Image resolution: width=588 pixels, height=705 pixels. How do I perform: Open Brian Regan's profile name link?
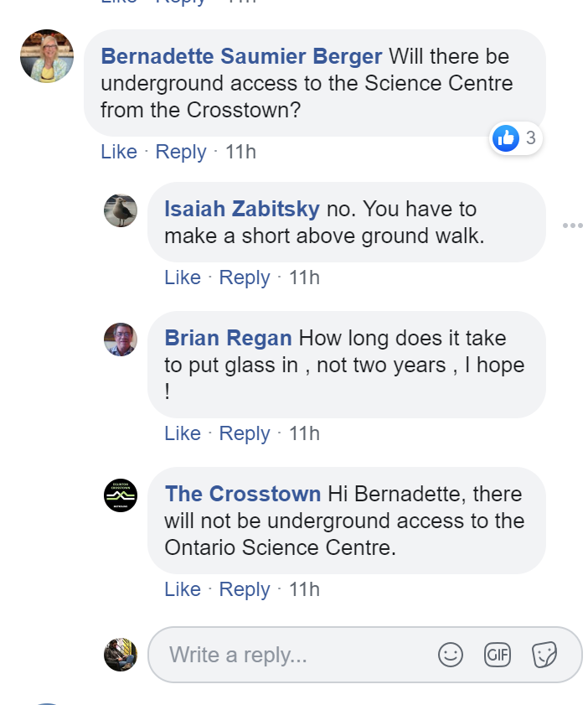point(228,338)
